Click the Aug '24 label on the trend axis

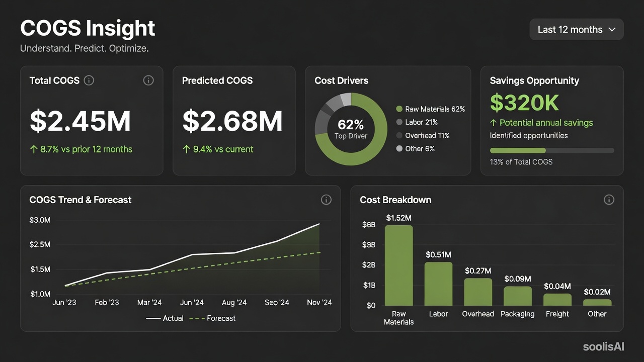(234, 303)
